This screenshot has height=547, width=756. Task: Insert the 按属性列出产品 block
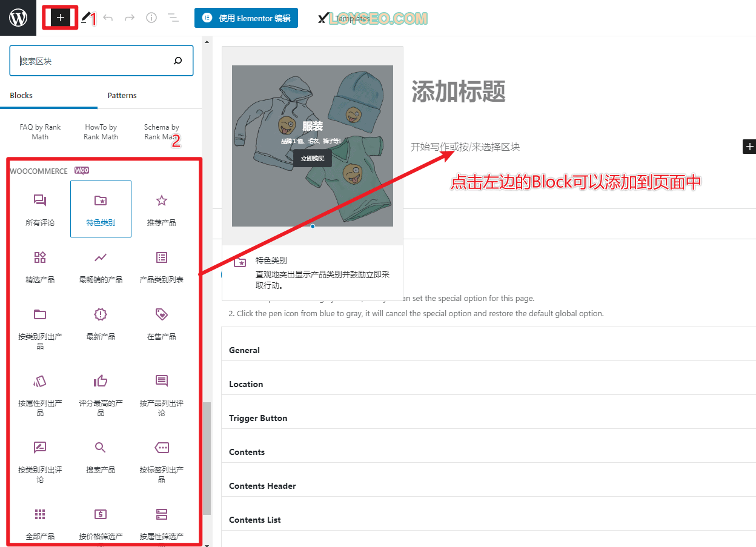[40, 394]
